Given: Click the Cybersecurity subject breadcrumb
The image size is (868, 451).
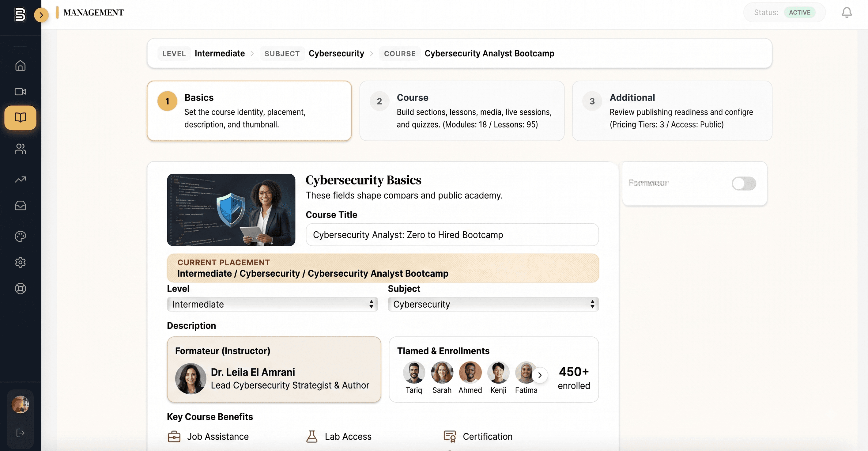Looking at the screenshot, I should (336, 53).
